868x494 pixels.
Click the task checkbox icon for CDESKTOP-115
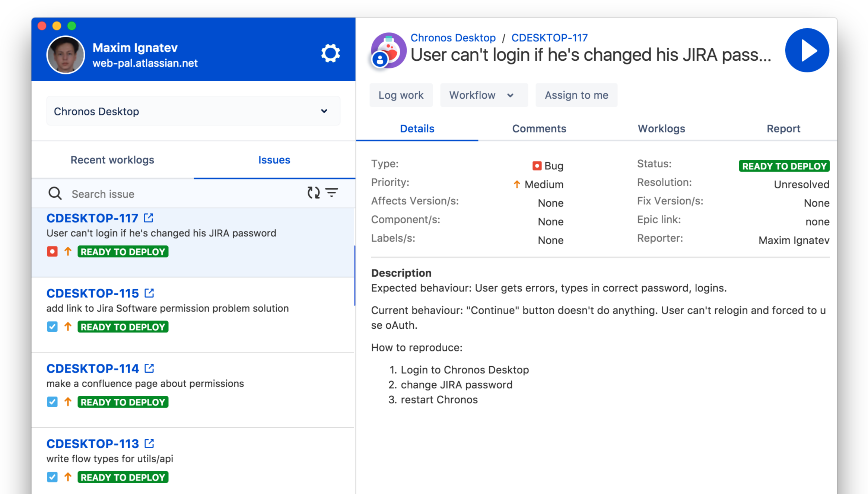[x=52, y=326]
